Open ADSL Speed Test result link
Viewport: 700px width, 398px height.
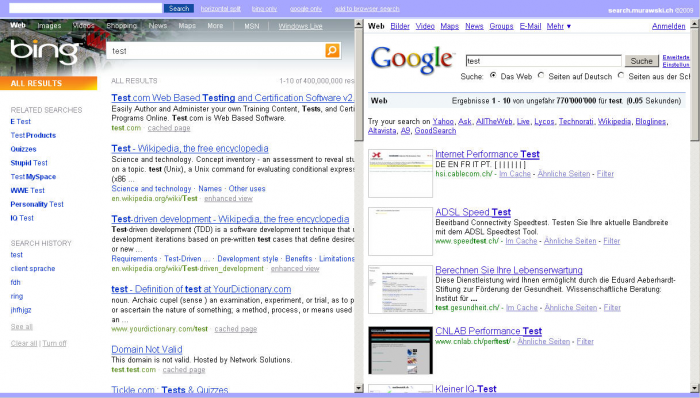(x=473, y=212)
